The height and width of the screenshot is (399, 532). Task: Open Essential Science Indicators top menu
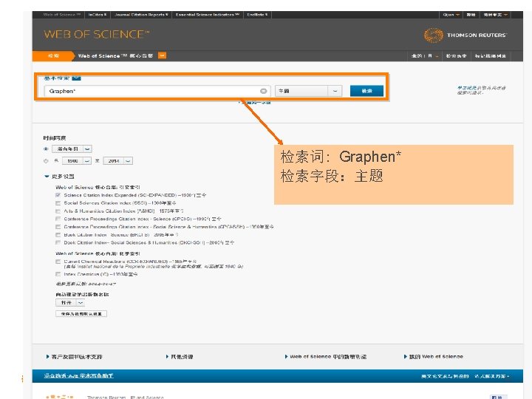tap(208, 15)
